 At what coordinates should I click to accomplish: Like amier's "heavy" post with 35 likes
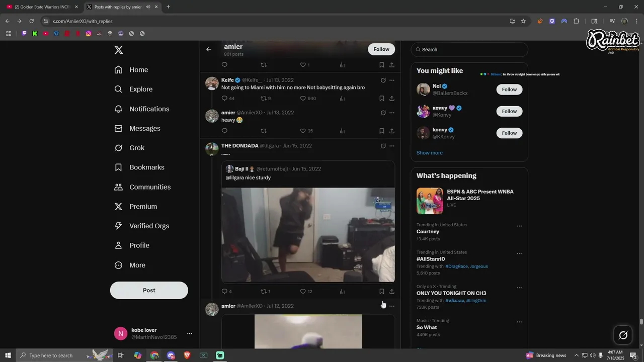(x=303, y=131)
